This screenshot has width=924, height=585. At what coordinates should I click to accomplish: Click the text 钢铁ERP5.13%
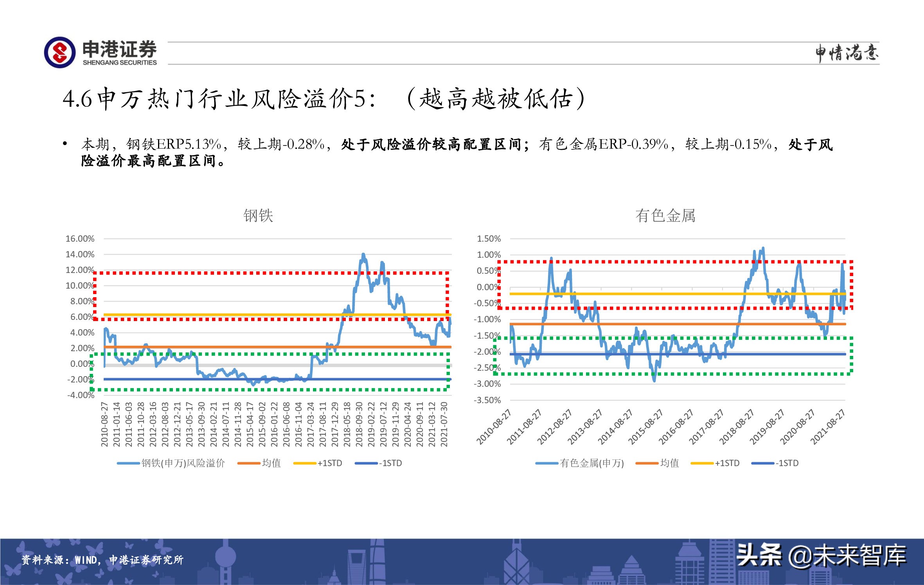(x=174, y=144)
